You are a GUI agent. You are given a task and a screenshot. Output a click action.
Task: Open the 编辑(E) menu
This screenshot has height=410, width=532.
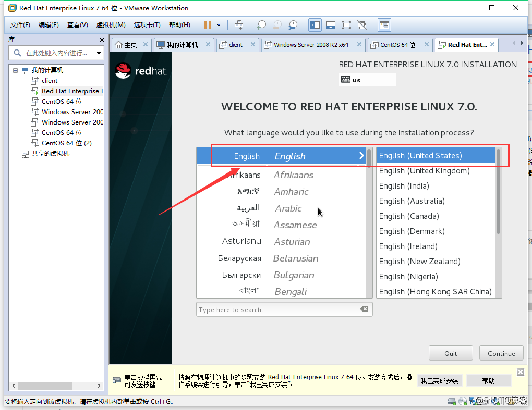(49, 24)
